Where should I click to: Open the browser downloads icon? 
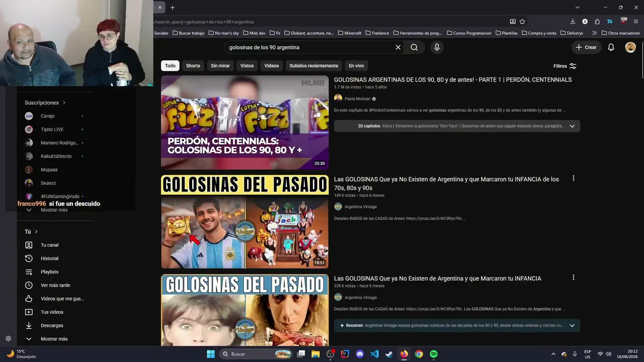573,22
